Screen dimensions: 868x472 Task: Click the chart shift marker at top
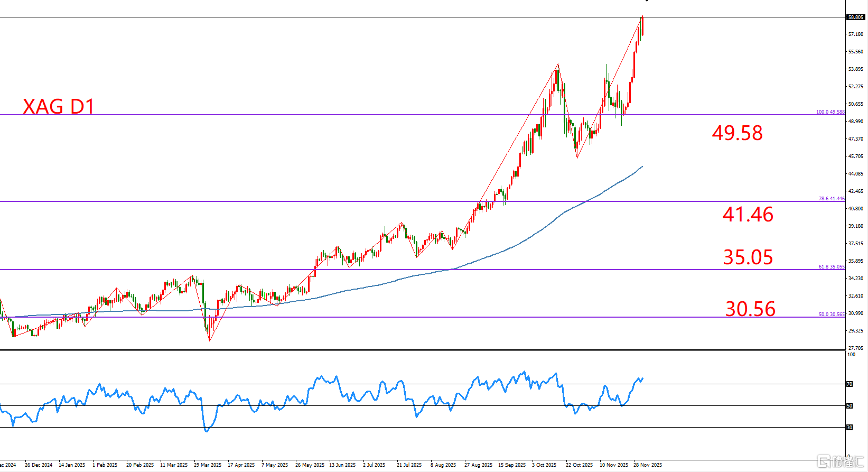point(646,2)
